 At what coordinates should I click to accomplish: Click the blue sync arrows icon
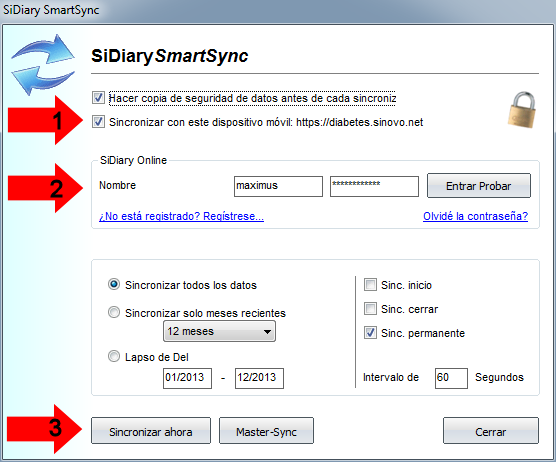[43, 65]
